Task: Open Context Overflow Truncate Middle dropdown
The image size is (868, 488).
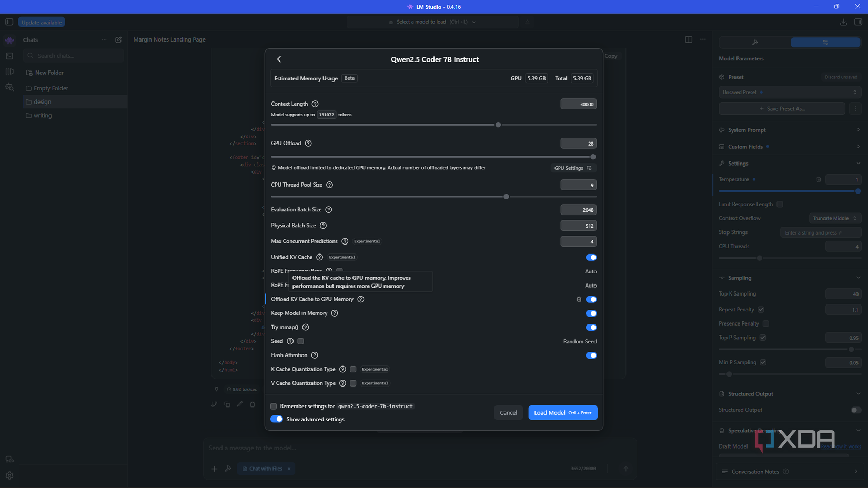Action: pyautogui.click(x=835, y=218)
